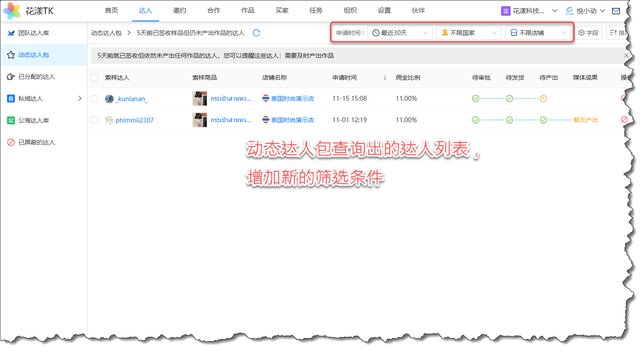Switch to the 作品 top navigation tab
The image size is (644, 352).
248,11
